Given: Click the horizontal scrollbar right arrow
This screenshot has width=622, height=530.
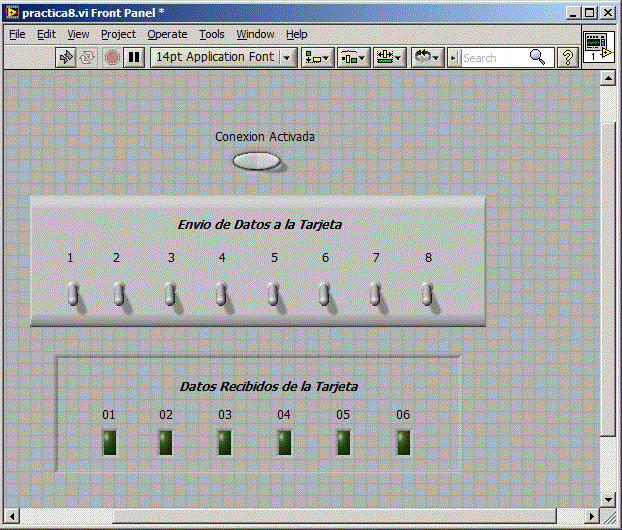Looking at the screenshot, I should [591, 516].
